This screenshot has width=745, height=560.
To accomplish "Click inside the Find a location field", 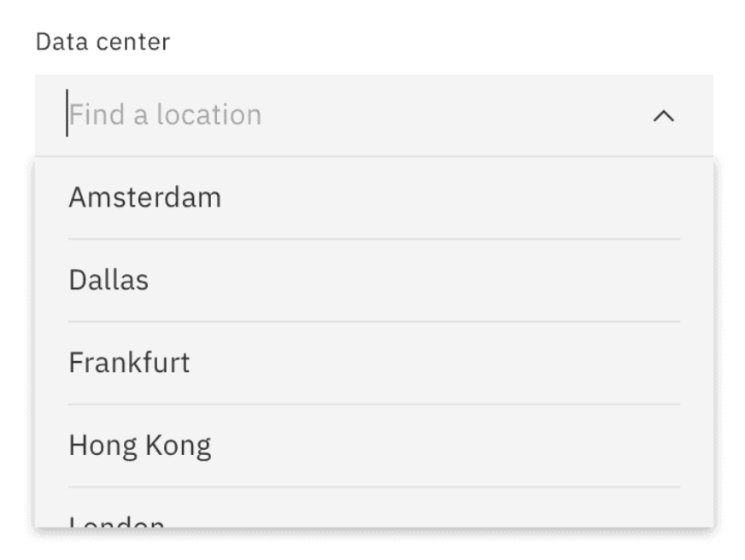I will (x=256, y=114).
